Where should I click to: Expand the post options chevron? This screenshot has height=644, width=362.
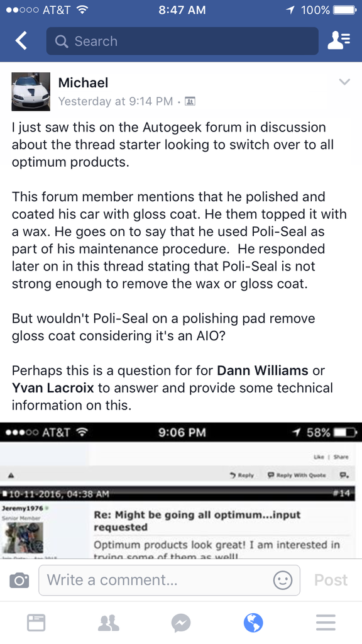click(x=344, y=82)
